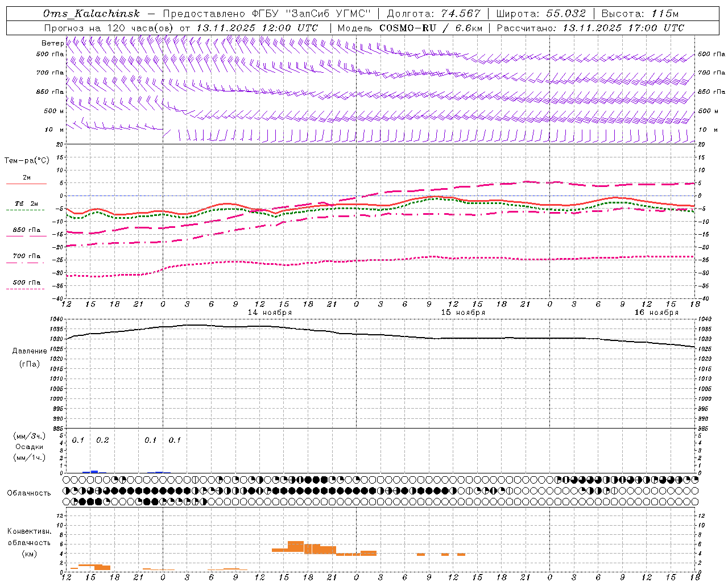The width and height of the screenshot is (728, 582).
Task: Click the (гПа) unit label under Давление
Action: click(30, 364)
